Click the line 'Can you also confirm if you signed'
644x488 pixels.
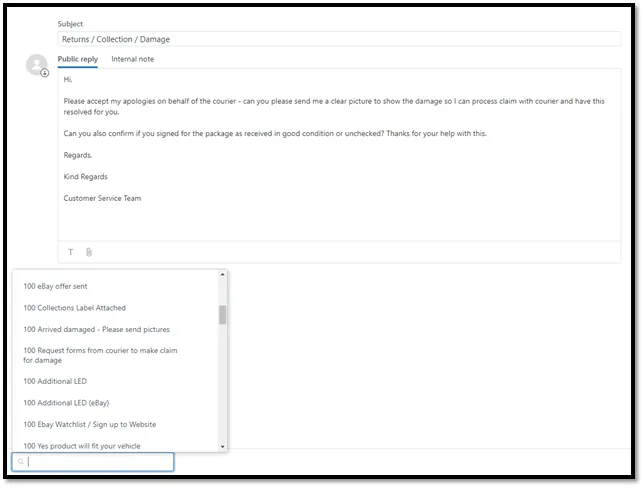tap(275, 134)
